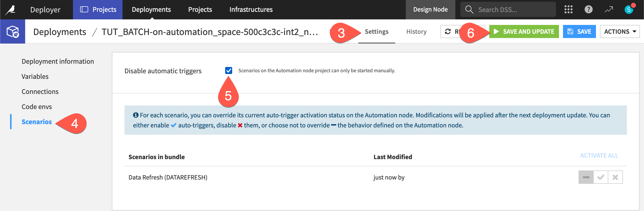Screen dimensions: 644x211
Task: Click ACTIVATE ALL link
Action: click(x=599, y=156)
